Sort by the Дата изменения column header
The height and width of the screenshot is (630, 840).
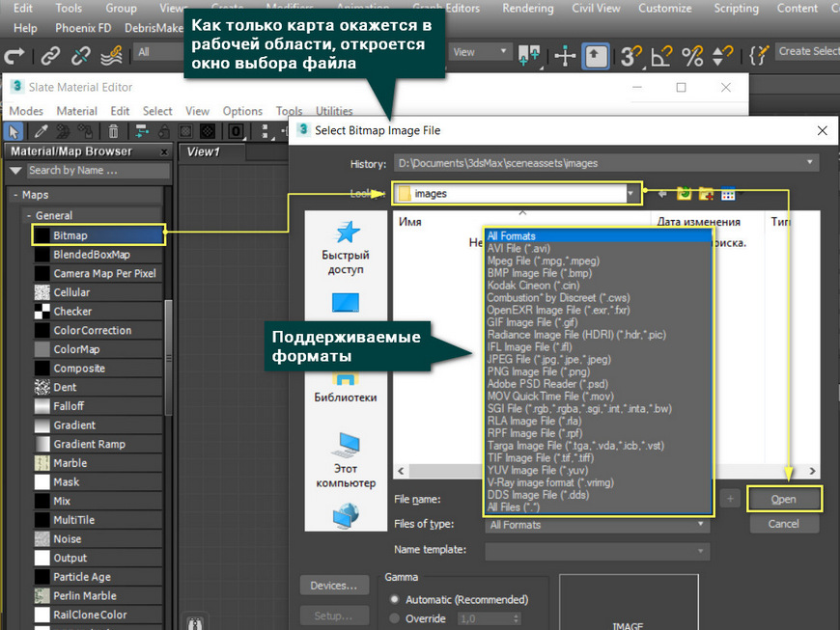pyautogui.click(x=699, y=222)
